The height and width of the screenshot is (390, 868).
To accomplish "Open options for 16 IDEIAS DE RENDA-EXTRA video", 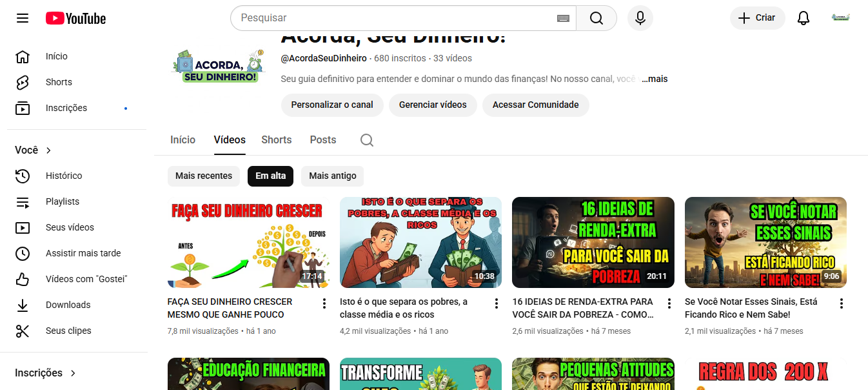I will pyautogui.click(x=669, y=303).
